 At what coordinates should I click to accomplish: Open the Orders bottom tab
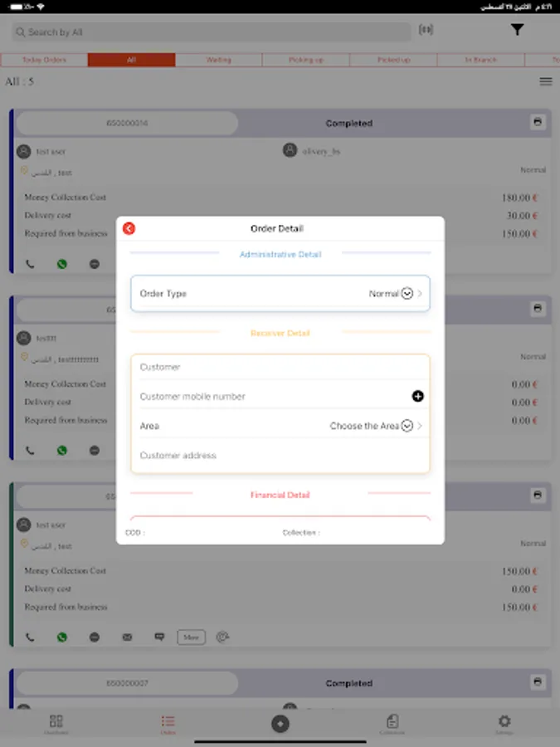(168, 725)
